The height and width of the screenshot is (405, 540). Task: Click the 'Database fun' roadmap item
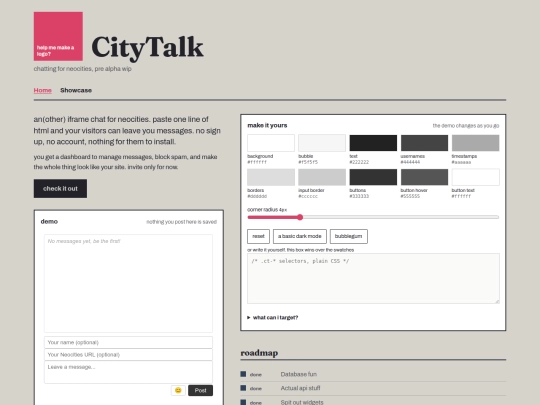tap(299, 374)
